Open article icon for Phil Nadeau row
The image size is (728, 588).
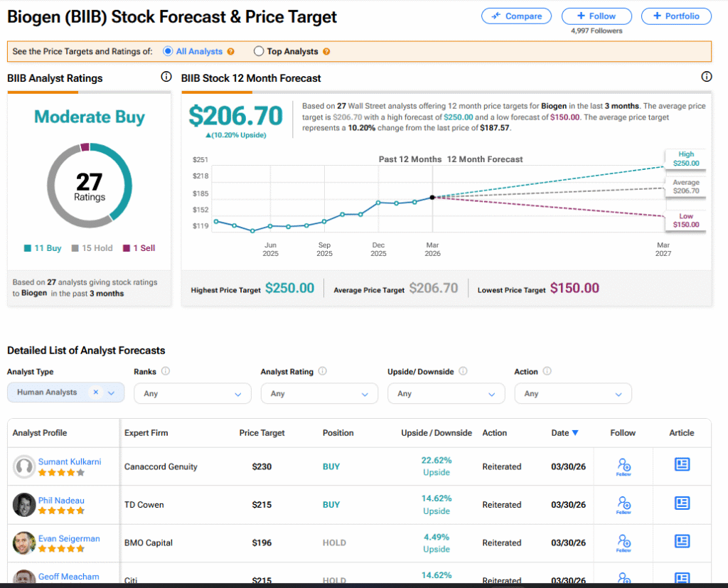tap(682, 503)
